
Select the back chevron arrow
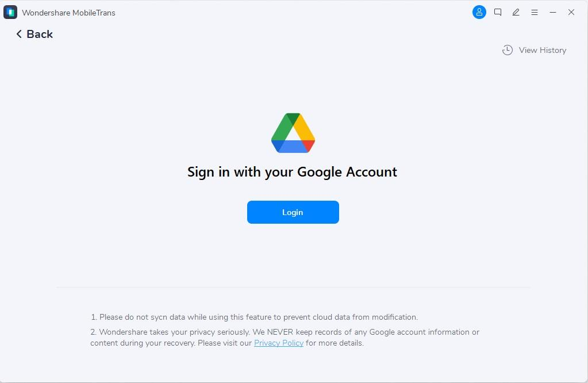[x=19, y=35]
